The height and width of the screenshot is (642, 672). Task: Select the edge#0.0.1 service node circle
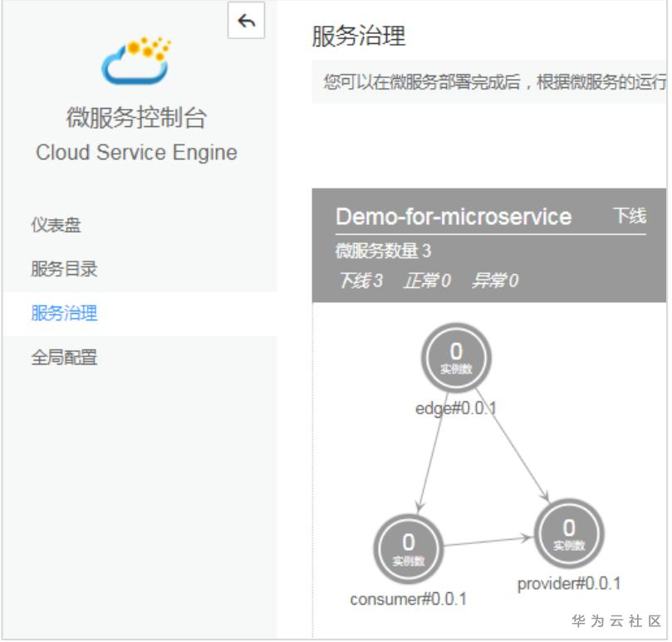pos(456,357)
